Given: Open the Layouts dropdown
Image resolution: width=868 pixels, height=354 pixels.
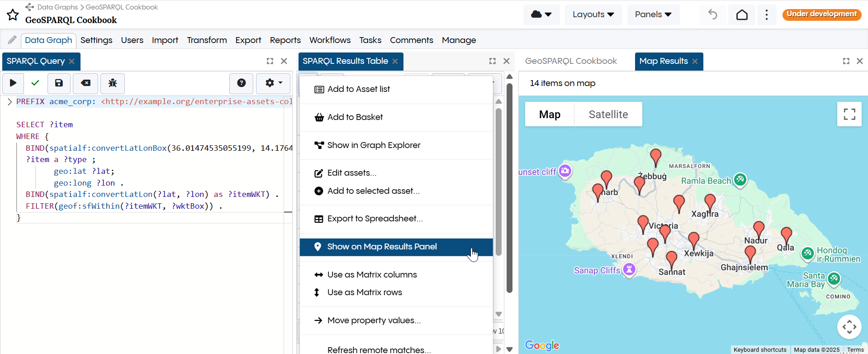Looking at the screenshot, I should pyautogui.click(x=593, y=14).
